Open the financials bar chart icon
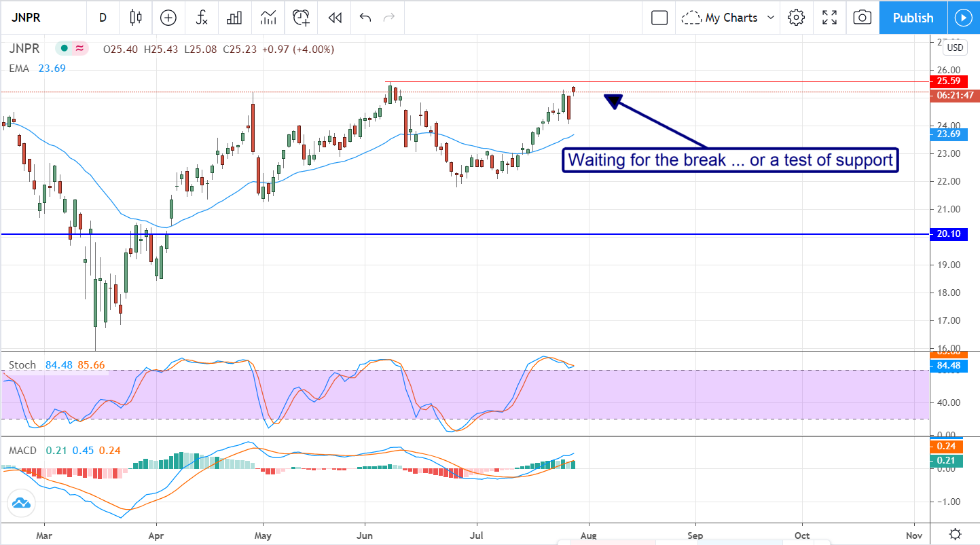980x545 pixels. coord(234,18)
